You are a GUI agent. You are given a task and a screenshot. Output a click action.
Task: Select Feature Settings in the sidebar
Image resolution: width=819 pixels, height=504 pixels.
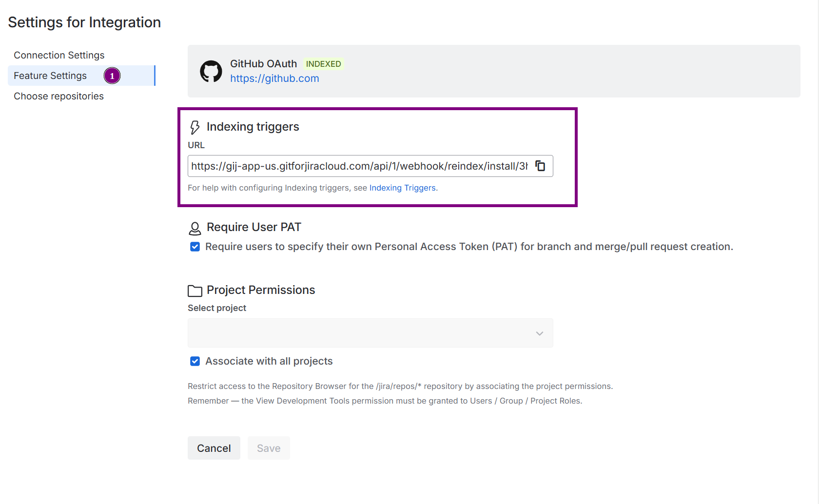click(x=50, y=76)
